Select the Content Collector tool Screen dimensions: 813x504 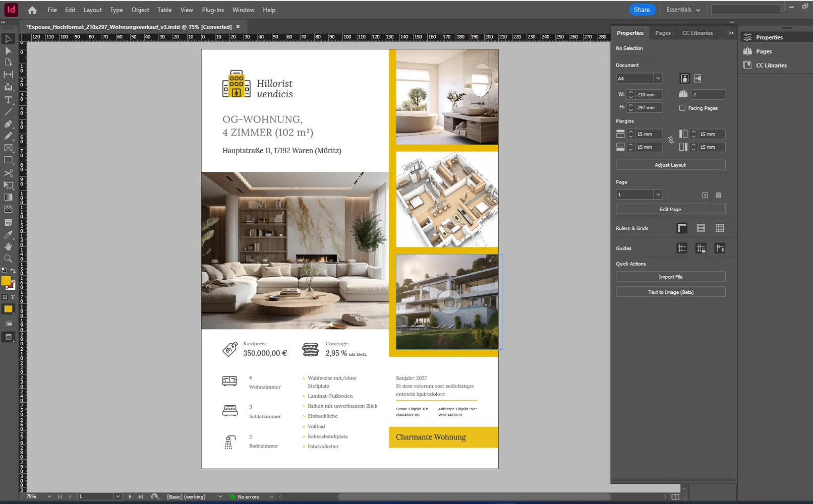(x=8, y=87)
